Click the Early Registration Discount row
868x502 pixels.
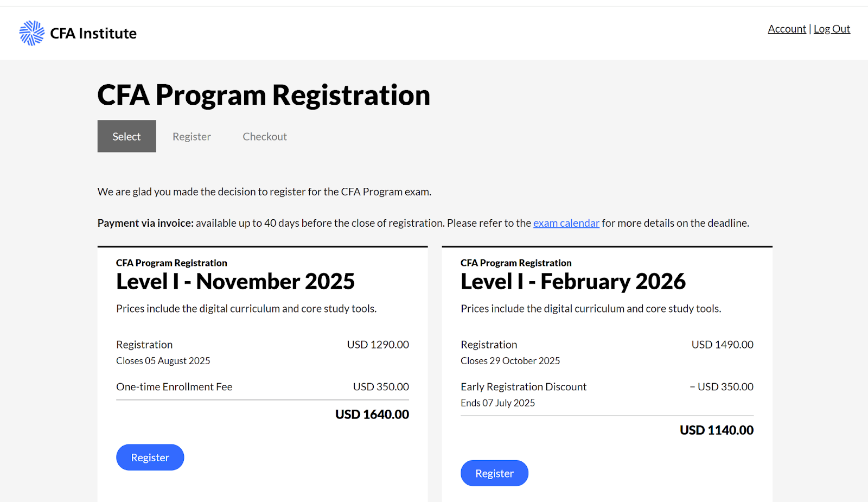tap(607, 387)
